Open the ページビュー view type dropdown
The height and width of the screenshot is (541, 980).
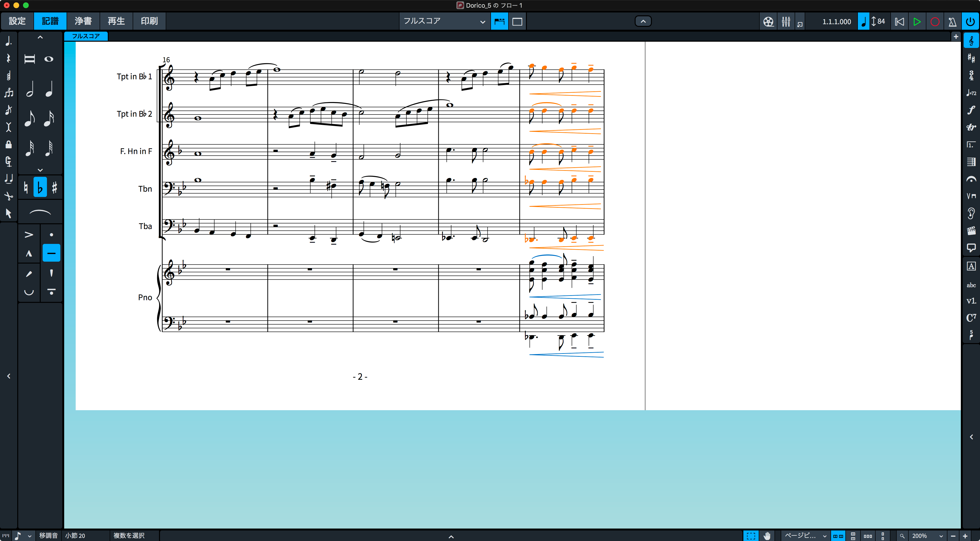805,536
